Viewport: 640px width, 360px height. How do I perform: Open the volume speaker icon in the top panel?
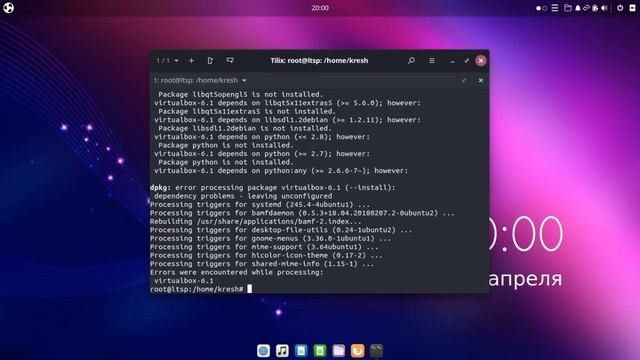(x=604, y=8)
